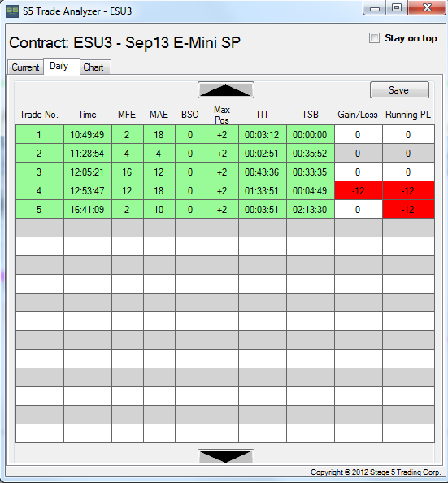This screenshot has height=483, width=448.
Task: Select the Trade No. 3 cell
Action: coord(40,172)
